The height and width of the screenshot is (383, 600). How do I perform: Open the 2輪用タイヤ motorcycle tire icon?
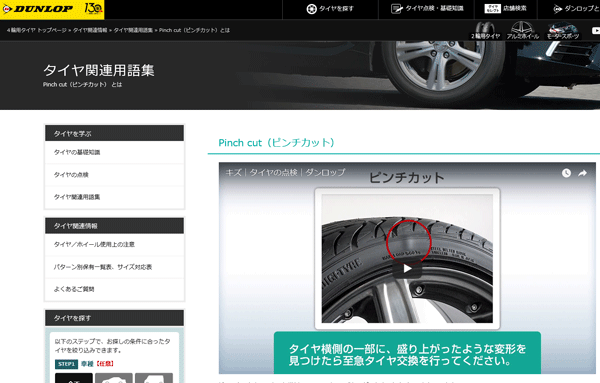[485, 31]
